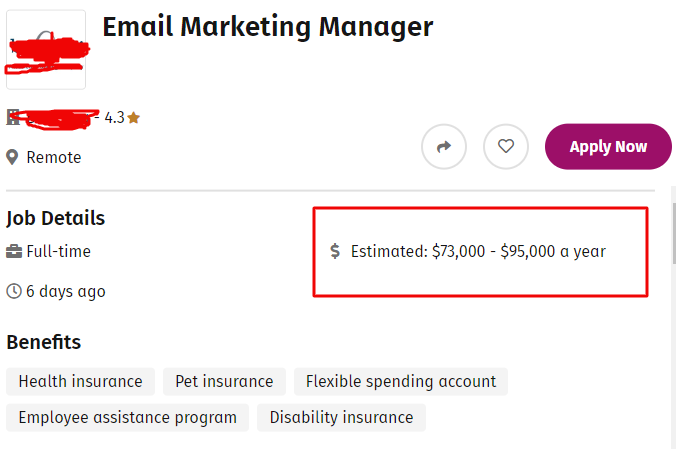Click the Remote location text
Image resolution: width=676 pixels, height=449 pixels.
pos(53,157)
